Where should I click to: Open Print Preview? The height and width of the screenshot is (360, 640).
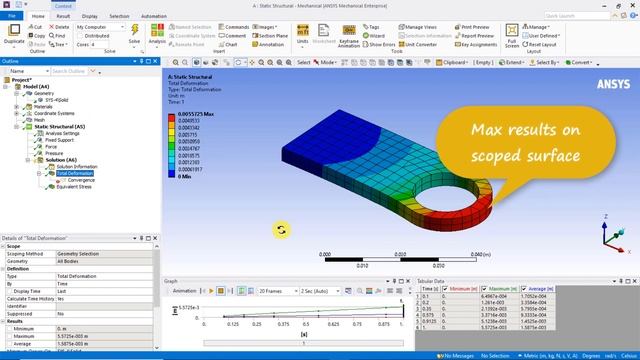coord(472,27)
